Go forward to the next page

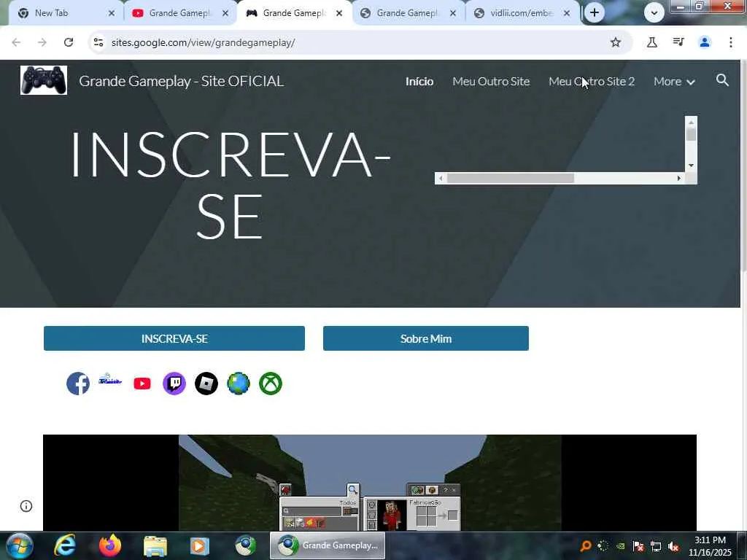click(42, 42)
